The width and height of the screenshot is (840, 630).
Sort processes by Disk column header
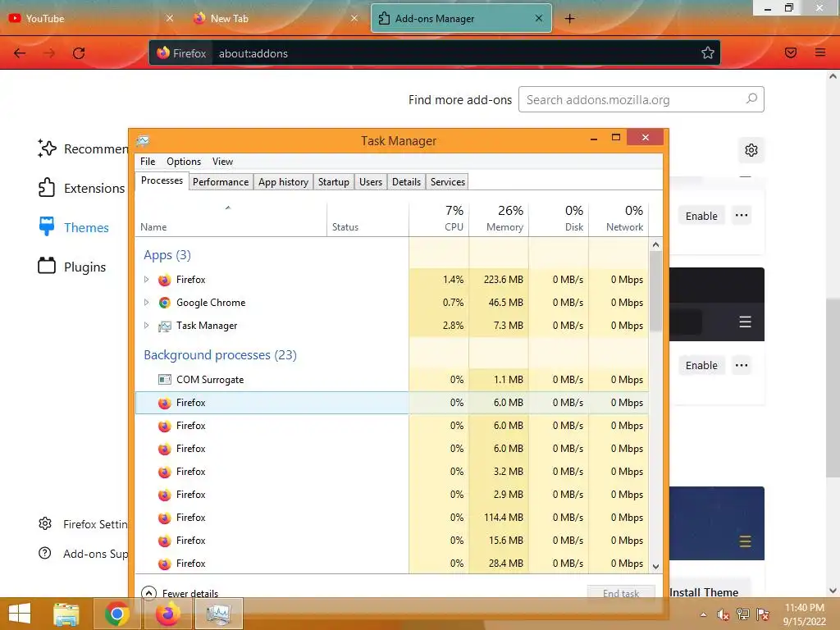click(559, 220)
